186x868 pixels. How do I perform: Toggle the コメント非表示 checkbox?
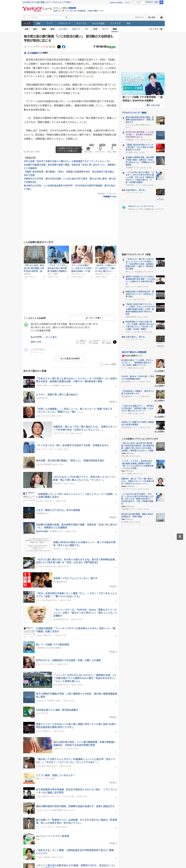(102, 364)
